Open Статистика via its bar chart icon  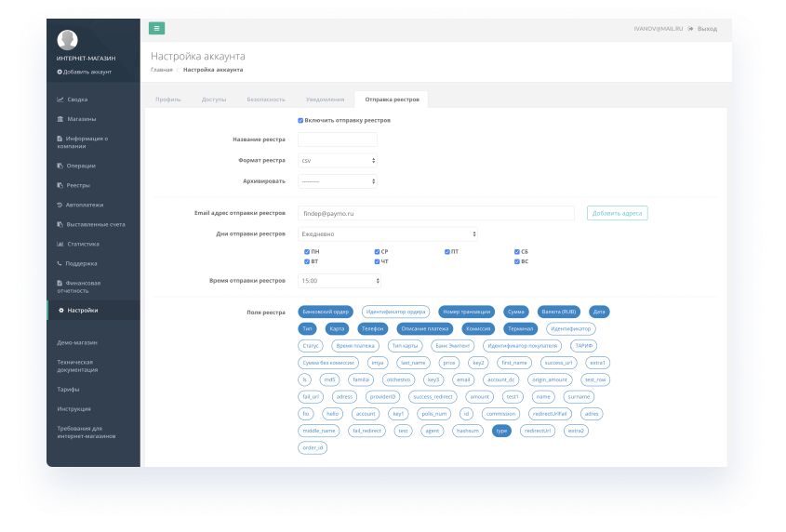pos(60,245)
